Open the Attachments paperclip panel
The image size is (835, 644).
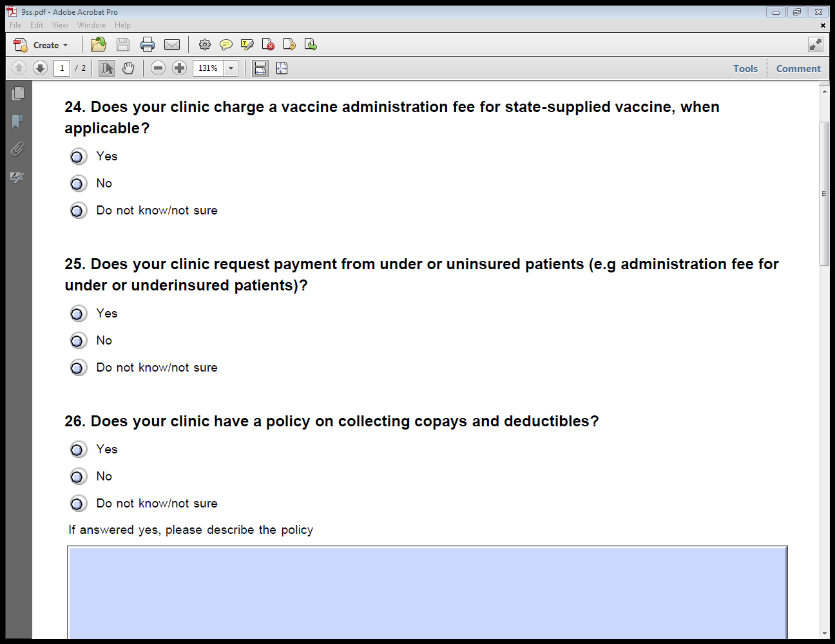pos(18,149)
